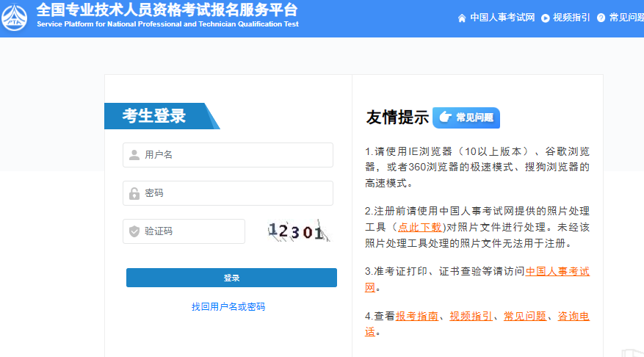Image resolution: width=644 pixels, height=357 pixels.
Task: Open the 找回用户名或密码 link
Action: pyautogui.click(x=228, y=306)
